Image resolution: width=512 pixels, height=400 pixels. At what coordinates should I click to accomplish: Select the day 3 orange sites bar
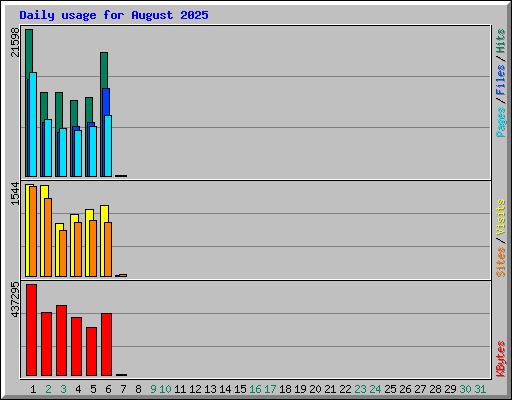[63, 253]
